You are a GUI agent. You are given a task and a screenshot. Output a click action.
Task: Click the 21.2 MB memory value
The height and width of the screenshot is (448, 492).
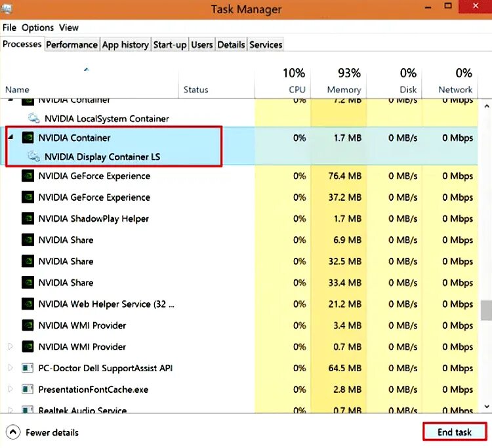tap(345, 304)
